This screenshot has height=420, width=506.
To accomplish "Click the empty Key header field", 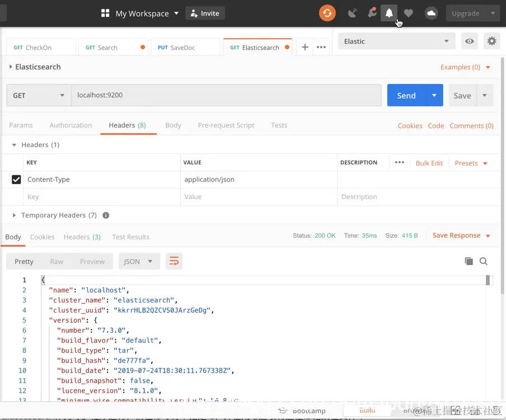I will (x=102, y=197).
